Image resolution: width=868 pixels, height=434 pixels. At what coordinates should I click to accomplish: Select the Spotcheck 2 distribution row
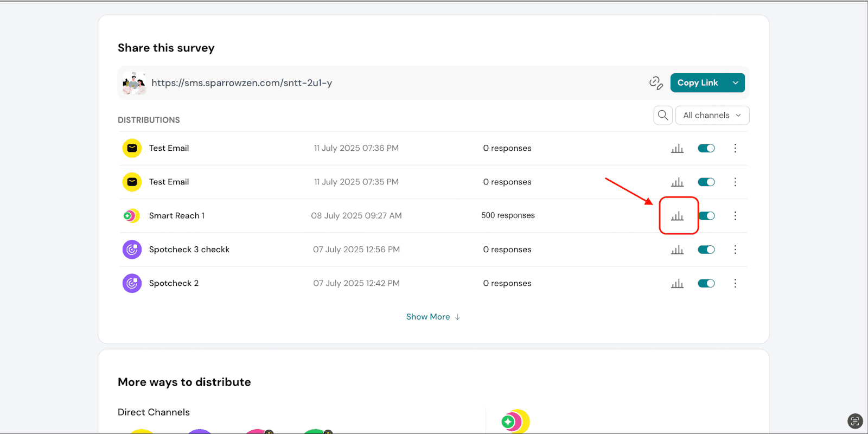[174, 283]
